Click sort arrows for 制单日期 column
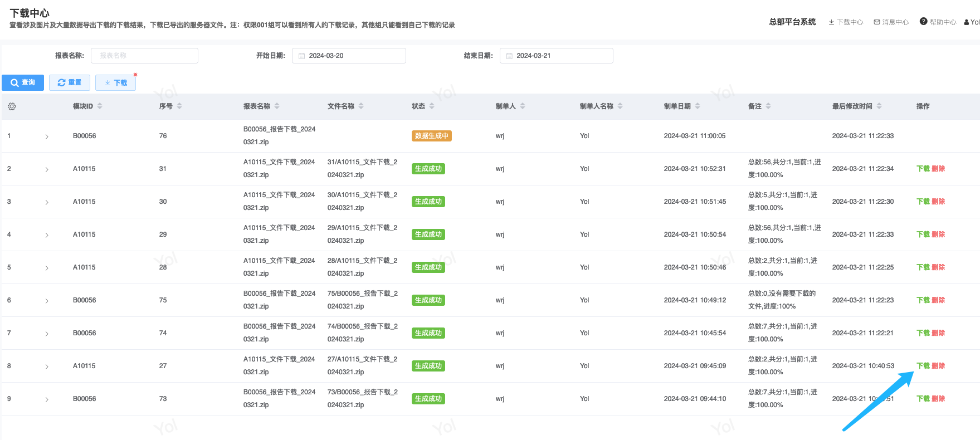 [698, 106]
